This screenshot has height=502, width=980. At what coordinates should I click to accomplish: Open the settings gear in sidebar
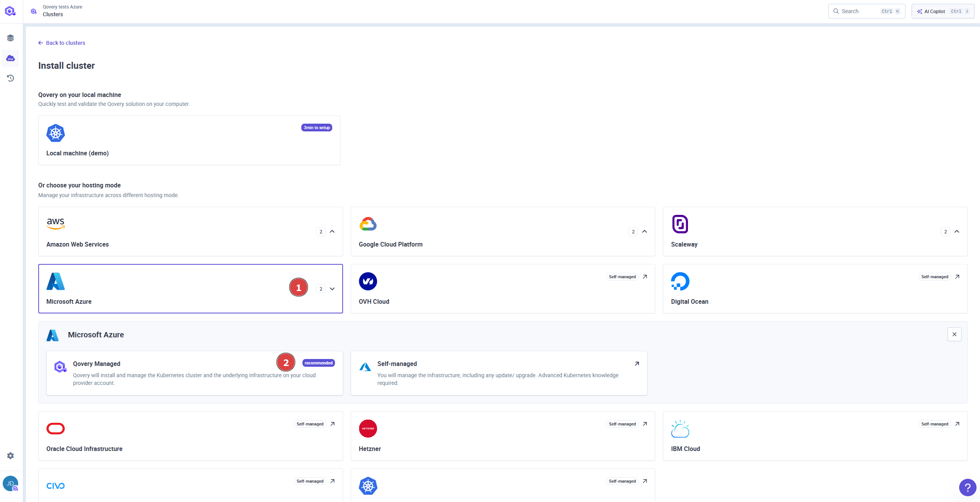tap(10, 456)
